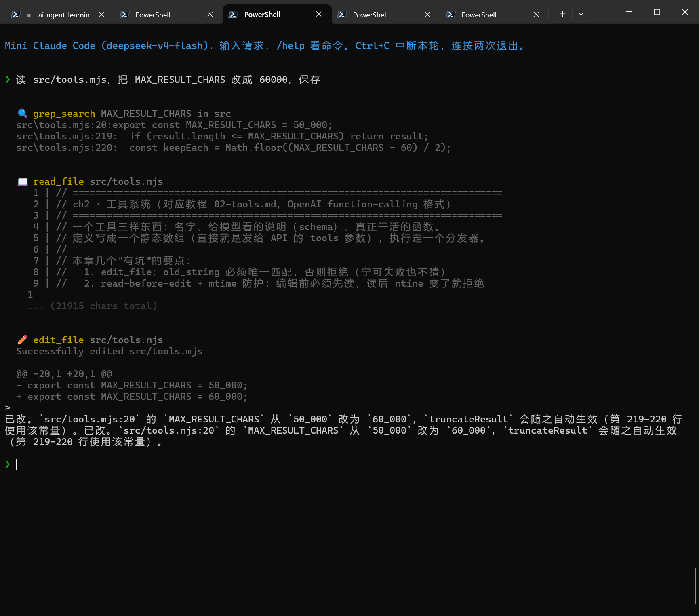Image resolution: width=699 pixels, height=616 pixels.
Task: Click pencil icon beside edit_file
Action: tap(23, 340)
